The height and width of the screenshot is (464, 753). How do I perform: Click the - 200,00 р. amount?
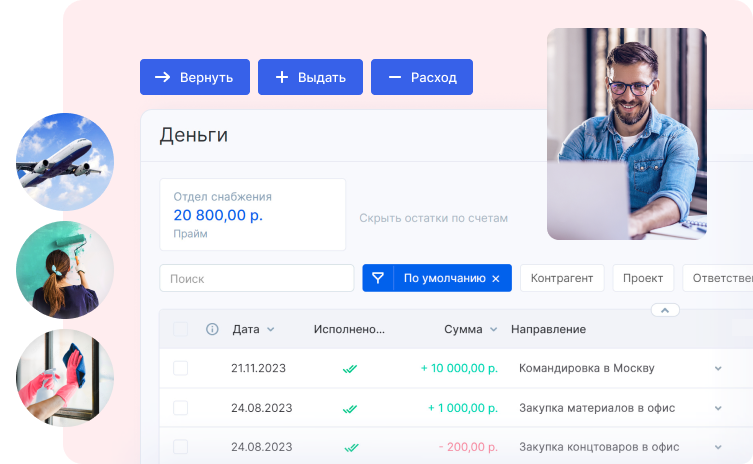click(x=468, y=447)
